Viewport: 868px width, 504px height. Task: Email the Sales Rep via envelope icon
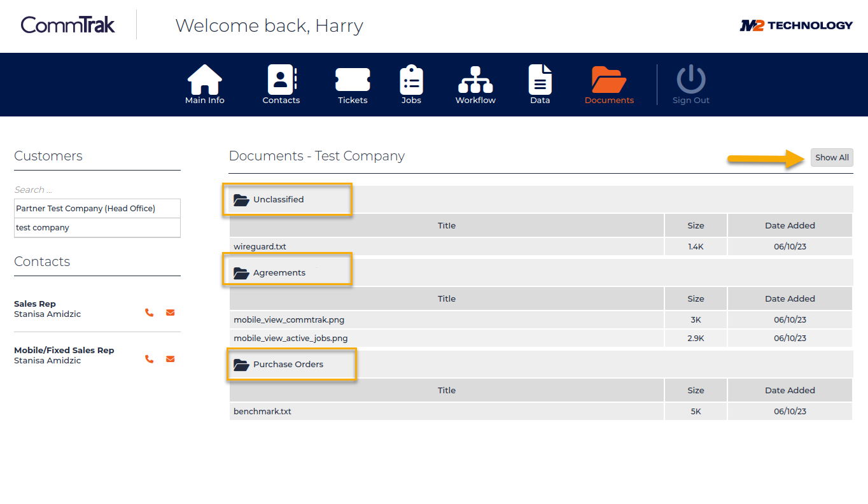tap(170, 312)
